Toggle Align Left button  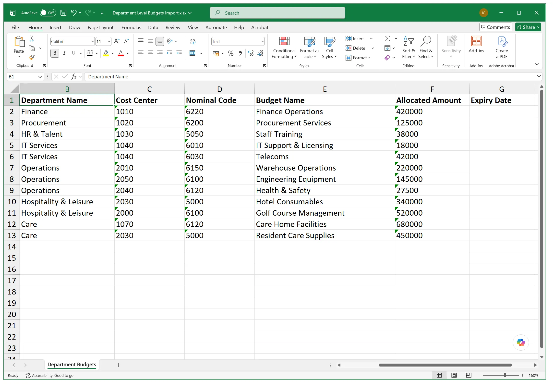pyautogui.click(x=141, y=53)
